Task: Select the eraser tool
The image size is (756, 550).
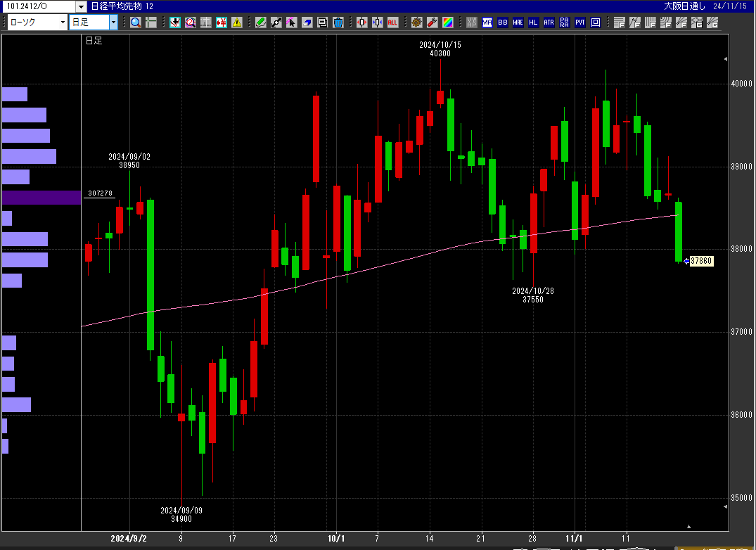Action: (x=307, y=23)
